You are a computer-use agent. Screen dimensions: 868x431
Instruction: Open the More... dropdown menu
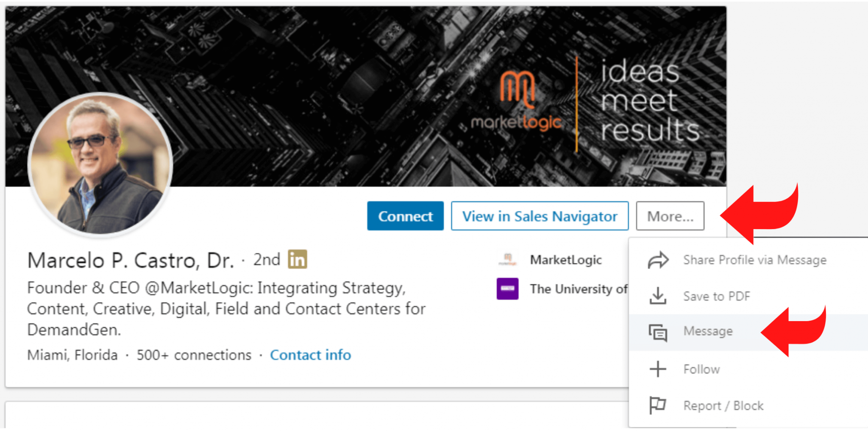[x=670, y=216]
